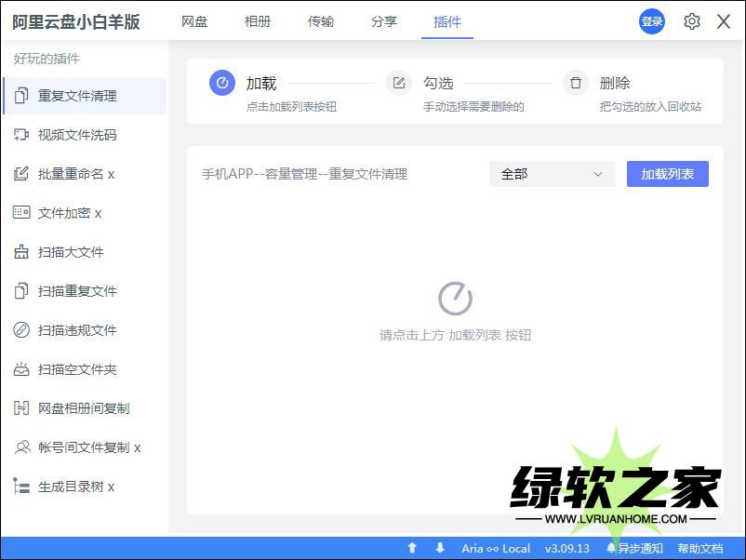The height and width of the screenshot is (560, 746).
Task: Switch to the 网盘 tab
Action: [x=194, y=21]
